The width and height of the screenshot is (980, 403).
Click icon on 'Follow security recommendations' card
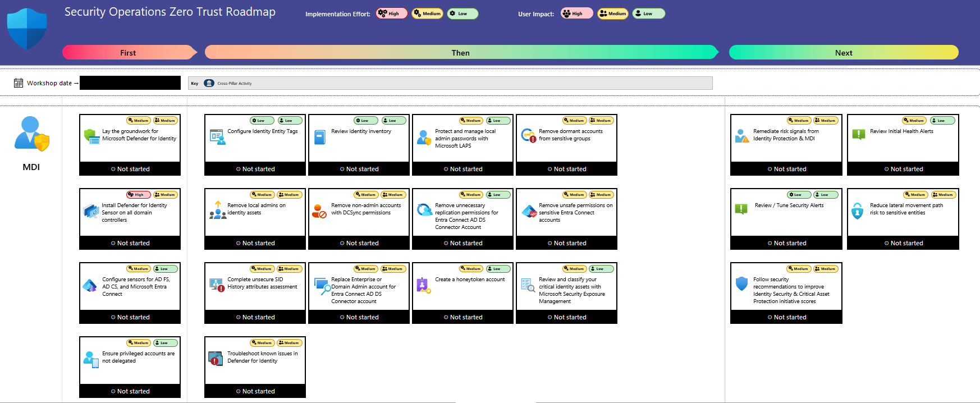(741, 284)
